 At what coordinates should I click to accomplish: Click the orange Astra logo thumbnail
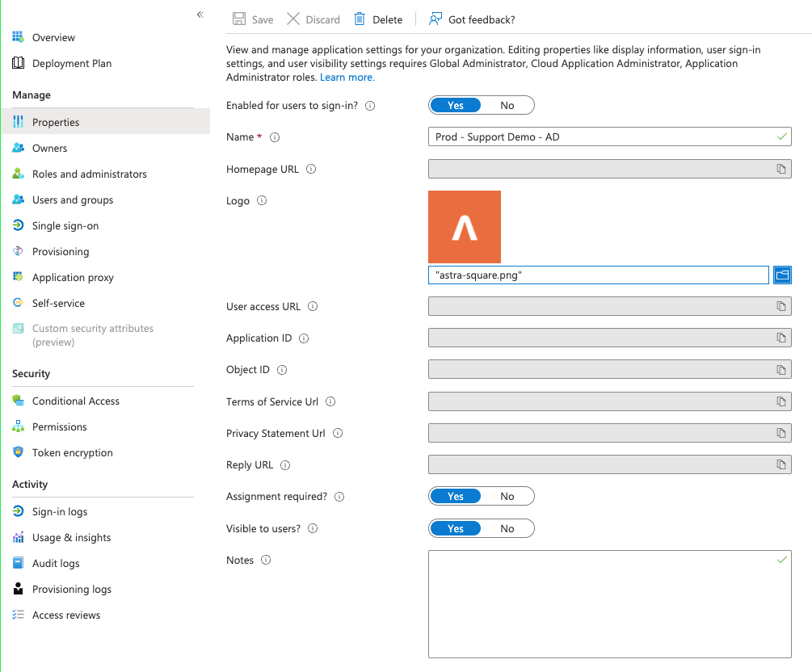[x=464, y=227]
